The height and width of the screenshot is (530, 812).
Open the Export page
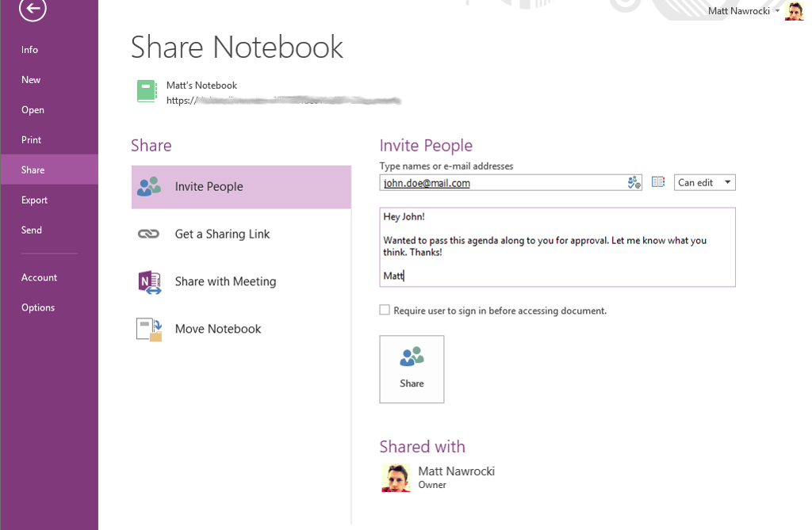34,200
